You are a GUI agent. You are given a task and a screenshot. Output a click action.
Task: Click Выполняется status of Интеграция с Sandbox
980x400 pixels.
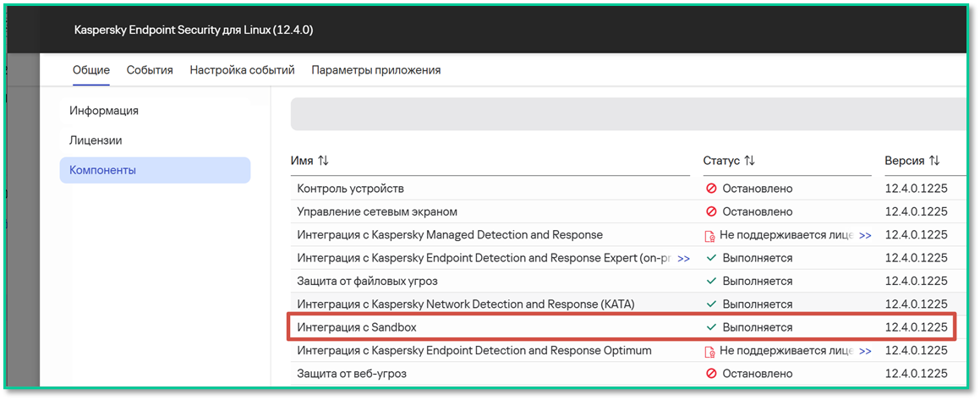758,327
